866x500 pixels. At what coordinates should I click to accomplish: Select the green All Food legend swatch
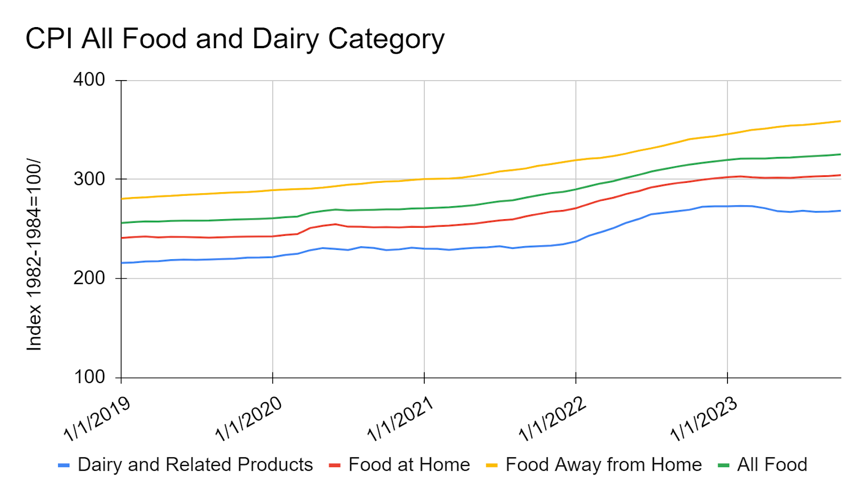(x=723, y=465)
